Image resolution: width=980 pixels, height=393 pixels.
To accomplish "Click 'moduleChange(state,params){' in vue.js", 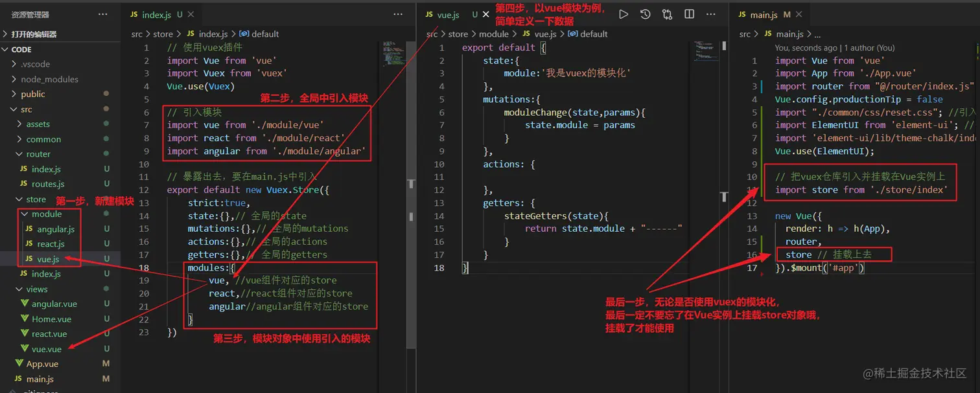I will 575,112.
